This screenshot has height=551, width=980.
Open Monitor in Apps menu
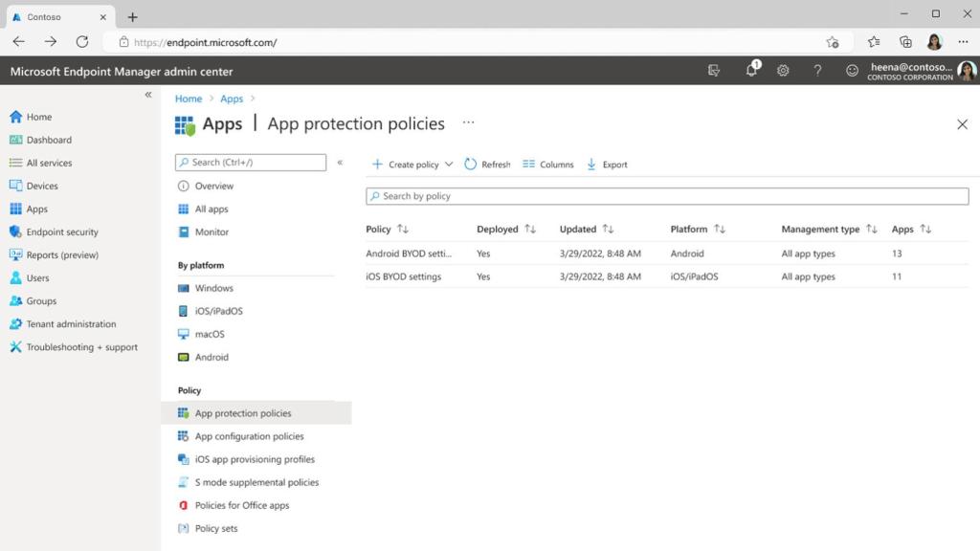pos(204,231)
